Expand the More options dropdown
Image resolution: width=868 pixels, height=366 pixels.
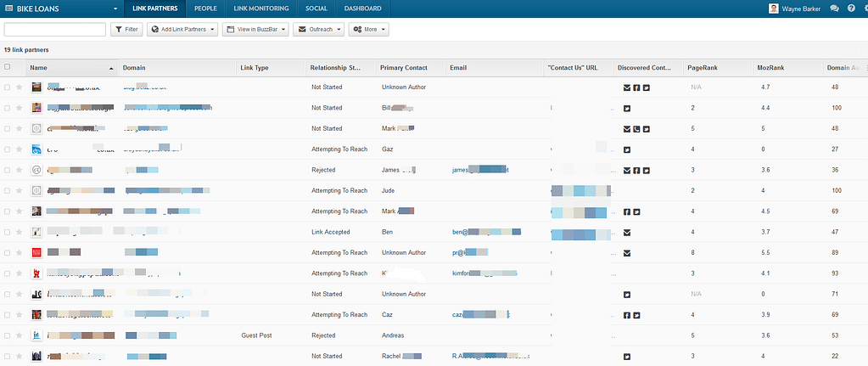[x=368, y=30]
